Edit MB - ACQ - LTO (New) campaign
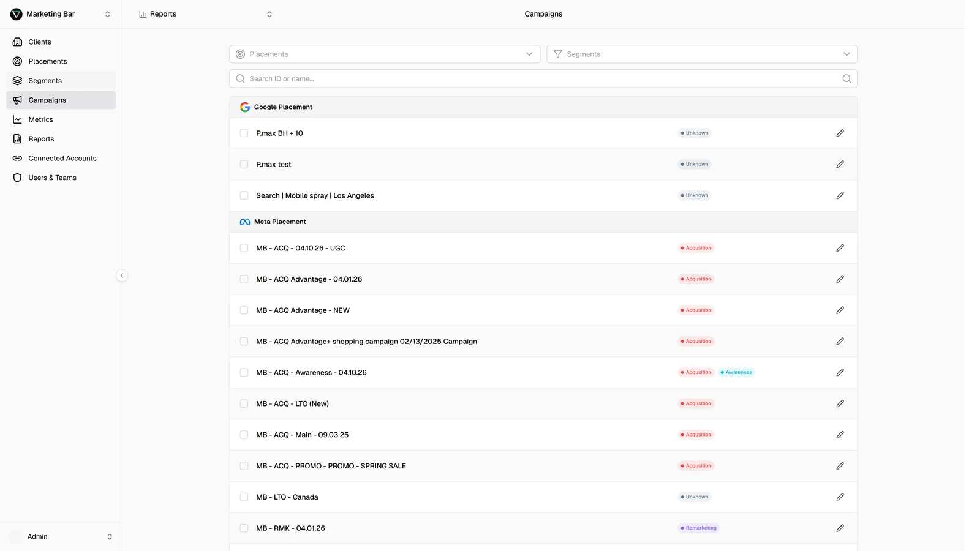 tap(840, 403)
